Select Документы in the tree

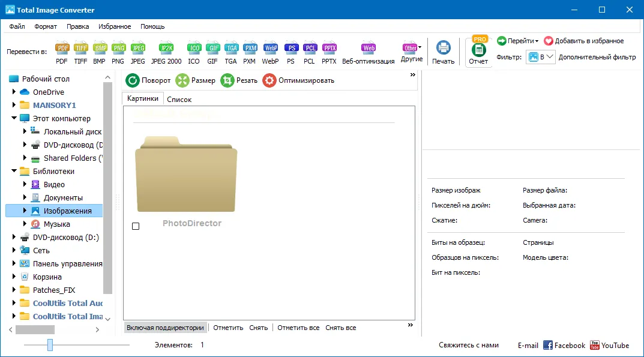tap(63, 197)
